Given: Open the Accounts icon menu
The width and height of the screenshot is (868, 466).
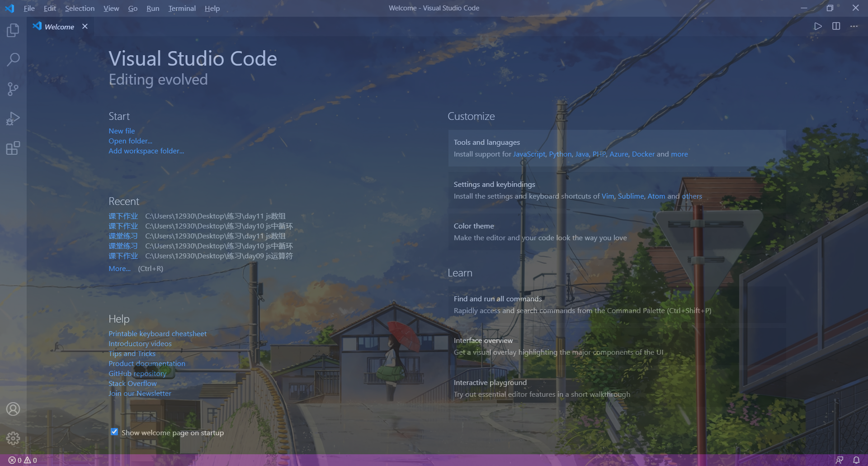Looking at the screenshot, I should coord(13,409).
